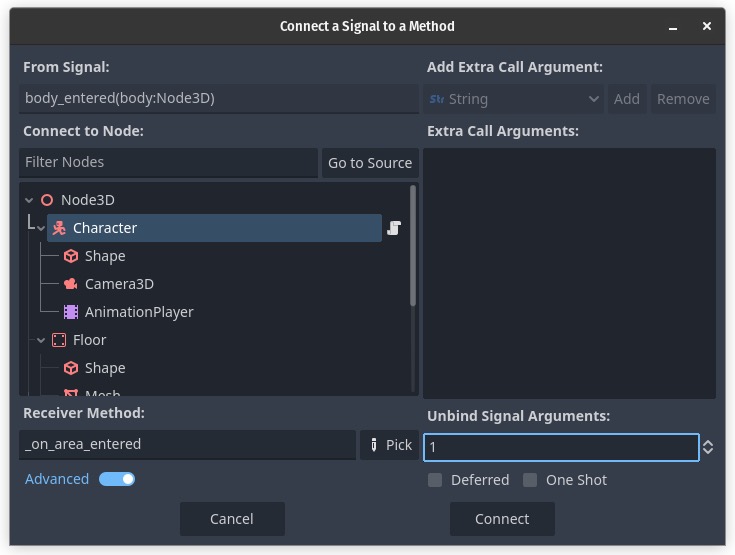This screenshot has width=735, height=555.
Task: Click the Node3D root node icon
Action: click(x=47, y=200)
